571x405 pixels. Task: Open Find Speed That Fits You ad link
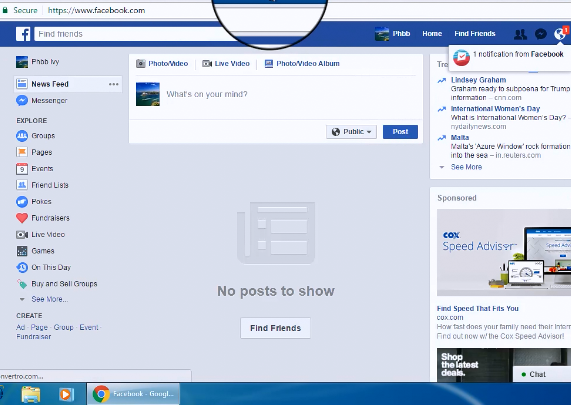477,308
